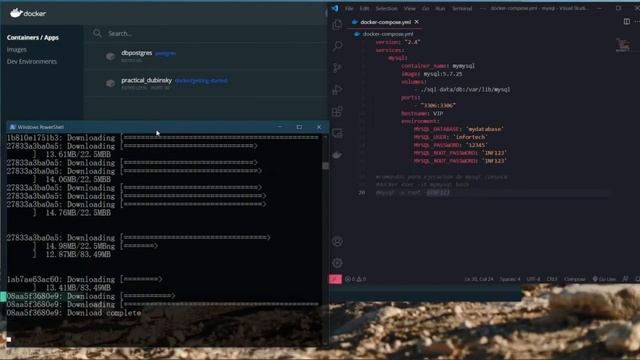This screenshot has width=640, height=360.
Task: Click the PowerShell window title bar
Action: tap(167, 127)
